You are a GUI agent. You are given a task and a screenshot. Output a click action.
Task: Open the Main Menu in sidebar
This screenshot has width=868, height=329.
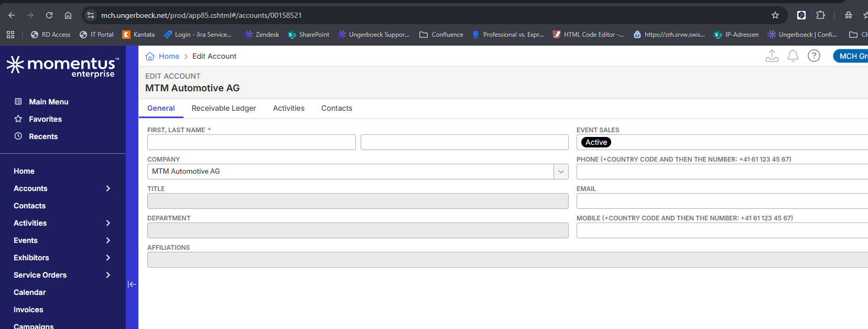click(49, 102)
